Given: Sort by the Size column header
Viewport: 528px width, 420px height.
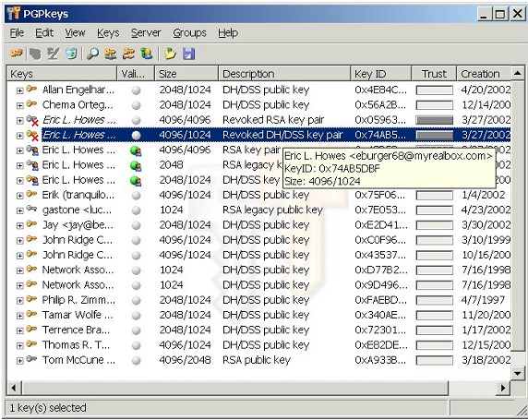Looking at the screenshot, I should click(186, 74).
